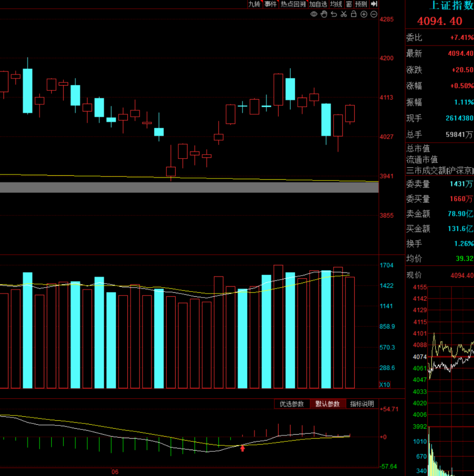Click the jump-to-end arrow icon
Viewport: 474px width, 476px height.
pos(374,4)
